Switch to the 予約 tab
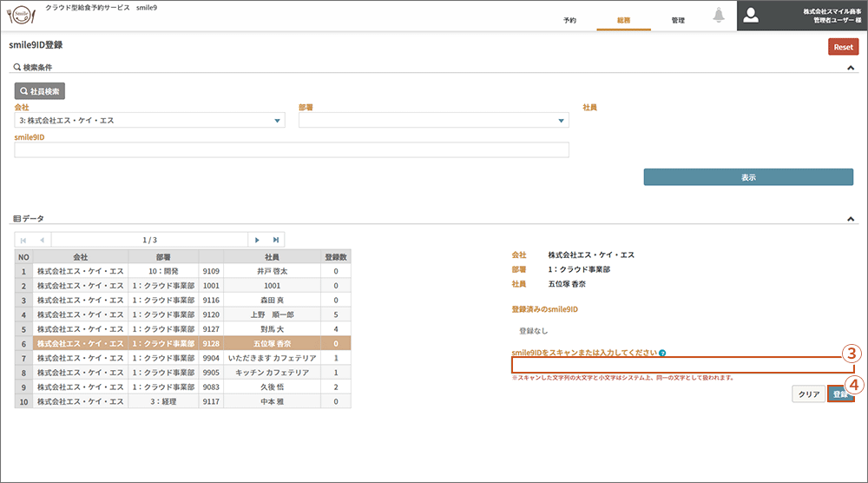 [569, 21]
